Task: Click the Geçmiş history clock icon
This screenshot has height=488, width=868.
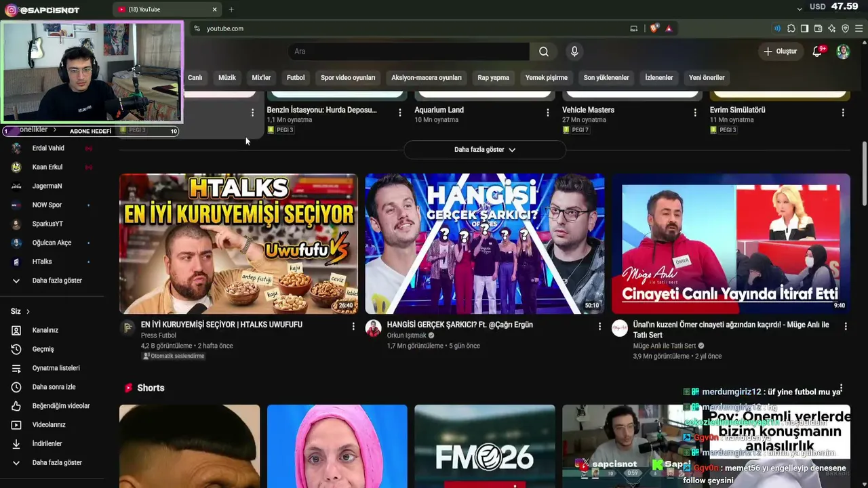Action: (16, 349)
